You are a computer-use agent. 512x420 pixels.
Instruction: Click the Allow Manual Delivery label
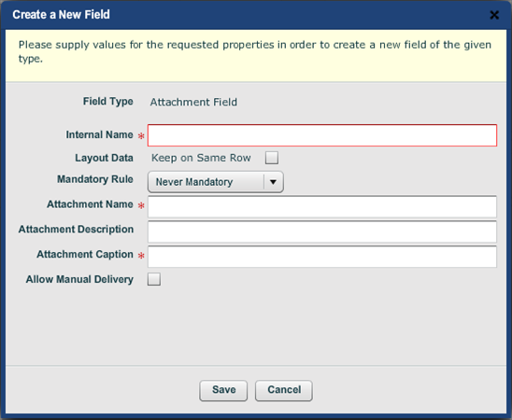[79, 279]
